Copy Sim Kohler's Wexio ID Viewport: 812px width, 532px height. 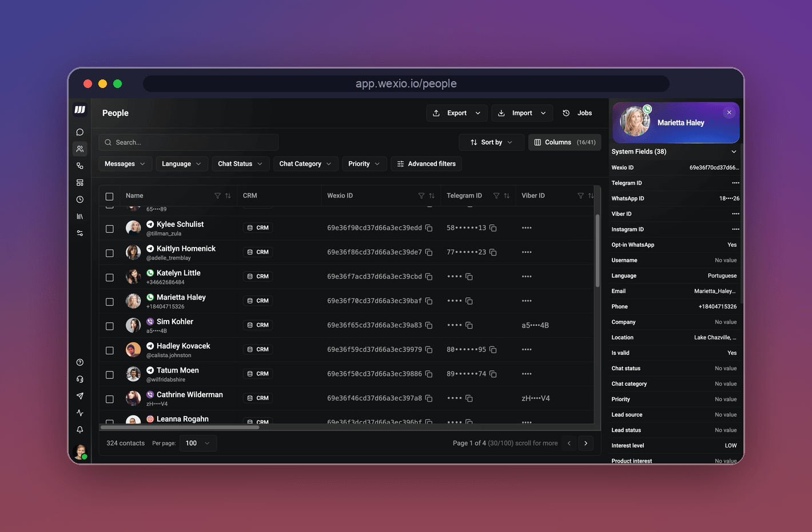429,325
